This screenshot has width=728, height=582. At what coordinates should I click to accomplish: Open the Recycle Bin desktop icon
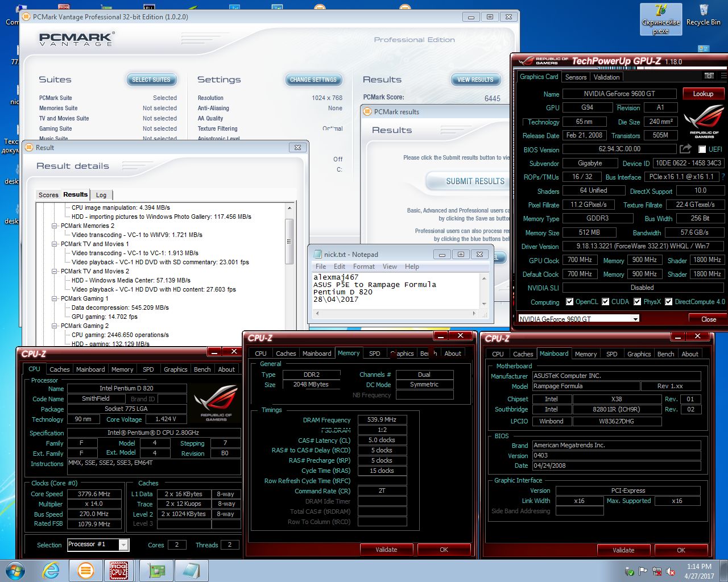(704, 15)
